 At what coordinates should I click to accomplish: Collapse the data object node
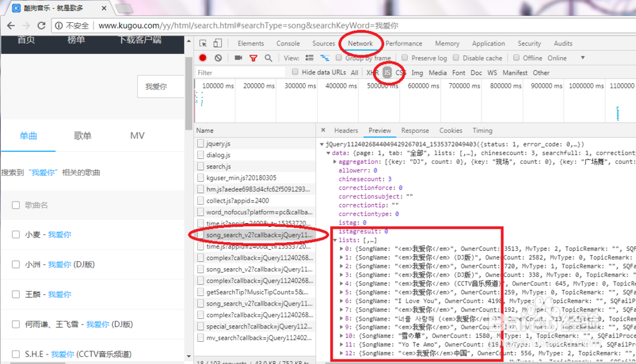(x=328, y=153)
